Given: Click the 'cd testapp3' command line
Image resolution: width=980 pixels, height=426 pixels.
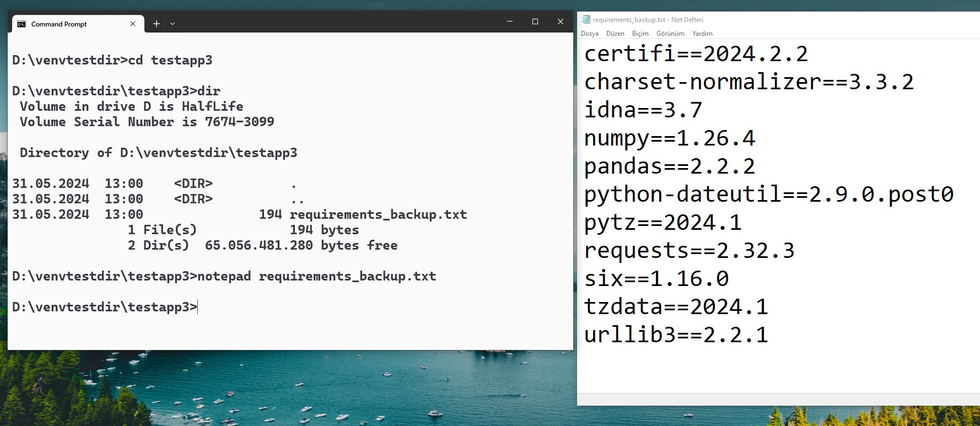Looking at the screenshot, I should 112,60.
